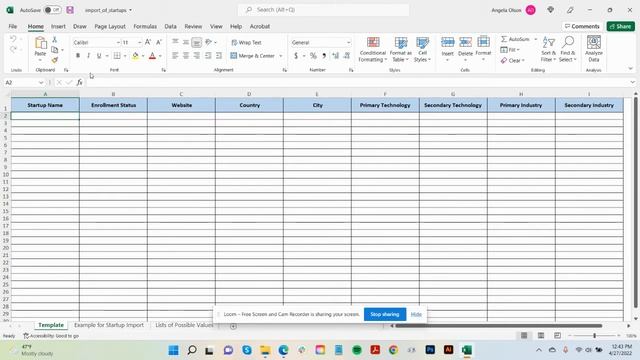Image resolution: width=640 pixels, height=360 pixels.
Task: Toggle AutoSave switch off/on
Action: coord(53,10)
